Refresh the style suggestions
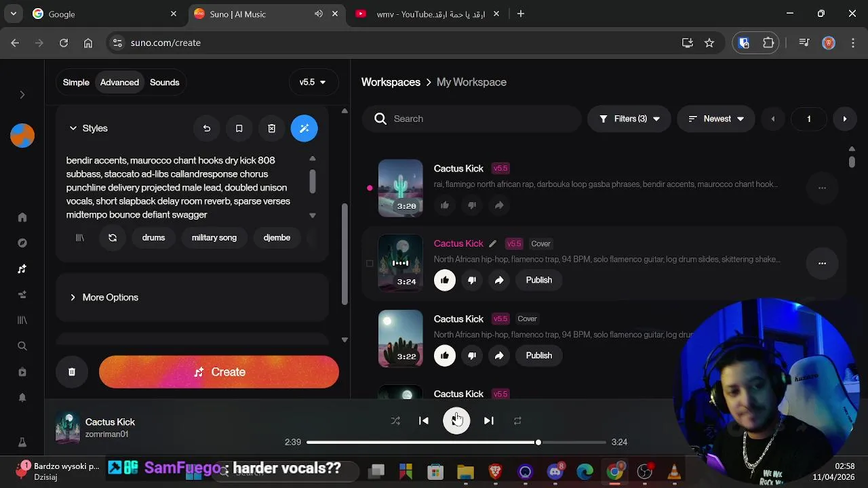The width and height of the screenshot is (868, 488). point(113,238)
